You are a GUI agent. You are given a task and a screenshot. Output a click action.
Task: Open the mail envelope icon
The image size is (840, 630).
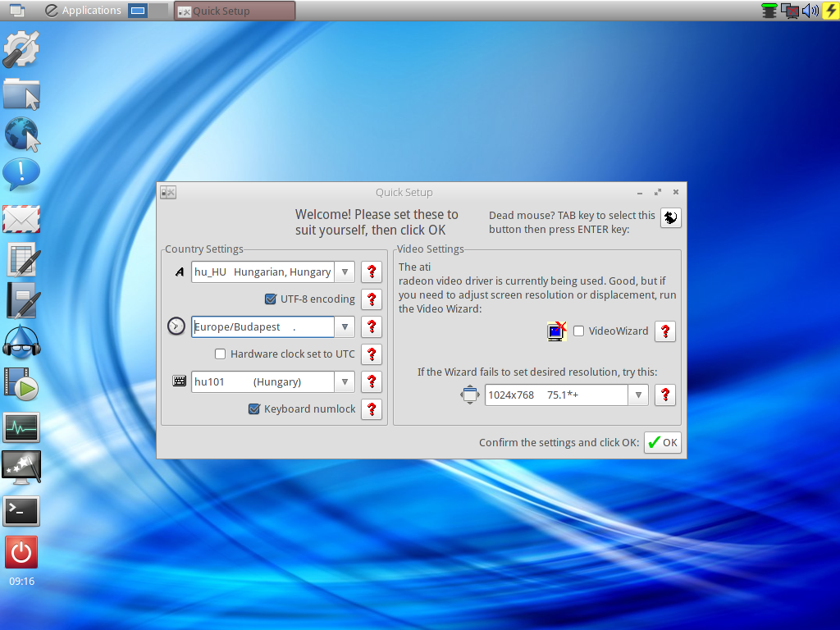(x=21, y=220)
